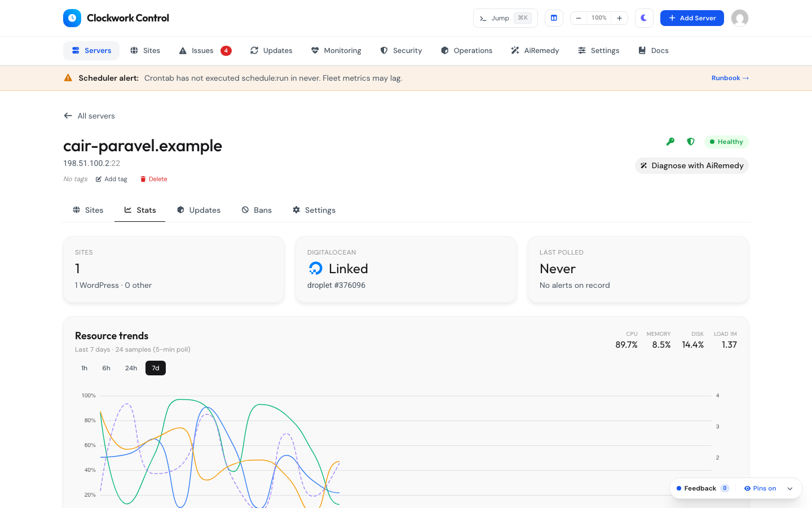Screen dimensions: 812x508
Task: Launch Diagnose with AiRemedy
Action: (x=692, y=165)
